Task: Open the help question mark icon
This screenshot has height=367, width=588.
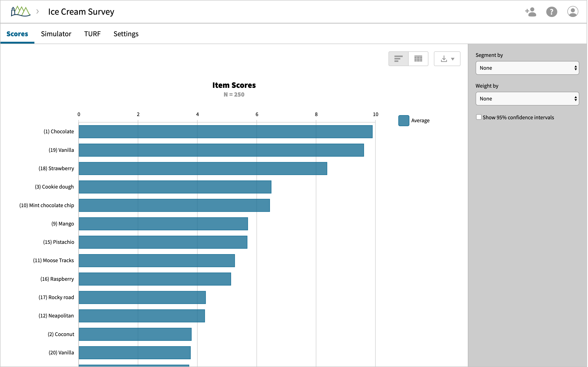Action: point(552,12)
